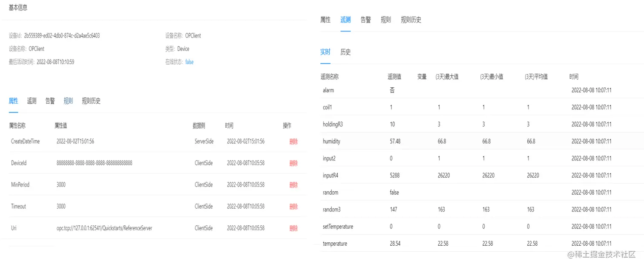Select the temperature telemetry row
644x267 pixels.
coord(335,244)
